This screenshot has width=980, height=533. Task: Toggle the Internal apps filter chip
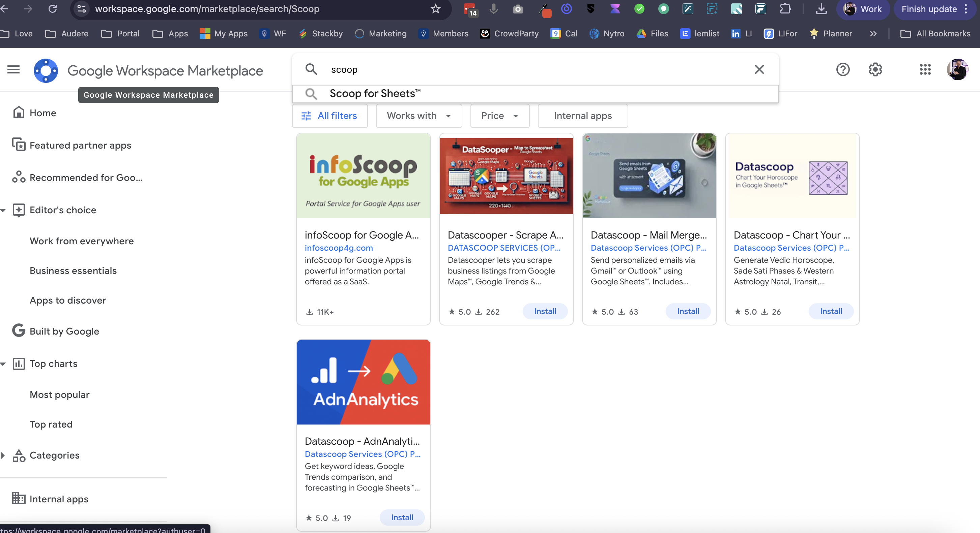(x=582, y=116)
